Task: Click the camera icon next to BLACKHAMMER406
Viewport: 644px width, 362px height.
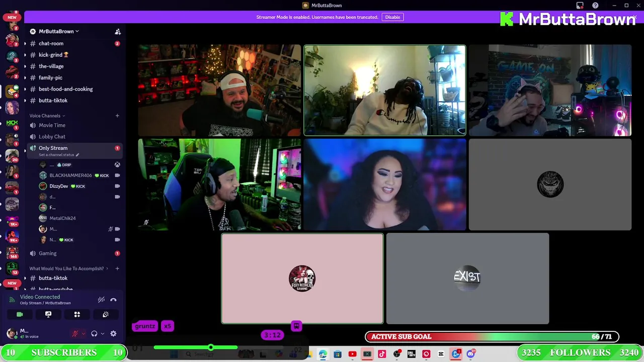Action: pyautogui.click(x=117, y=175)
